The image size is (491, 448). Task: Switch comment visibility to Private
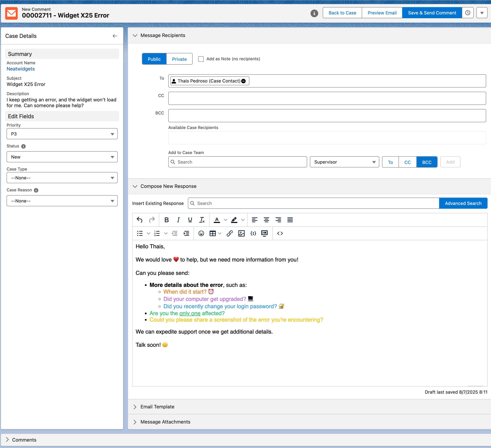(179, 59)
